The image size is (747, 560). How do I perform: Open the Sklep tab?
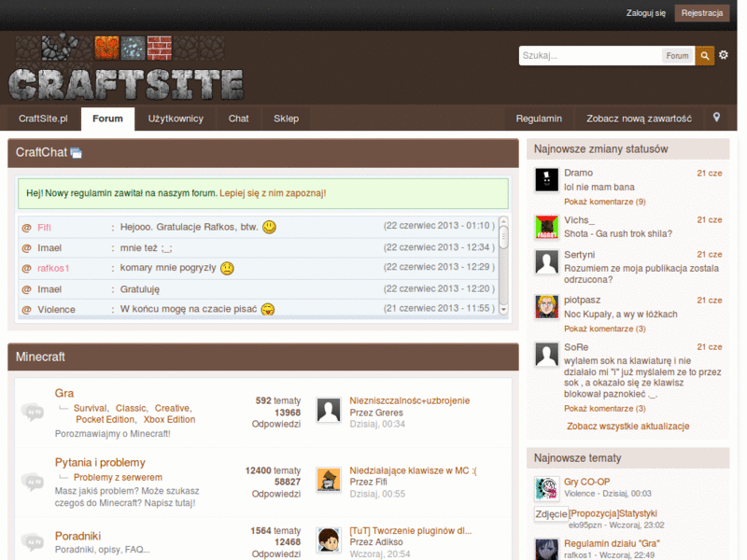(x=286, y=119)
